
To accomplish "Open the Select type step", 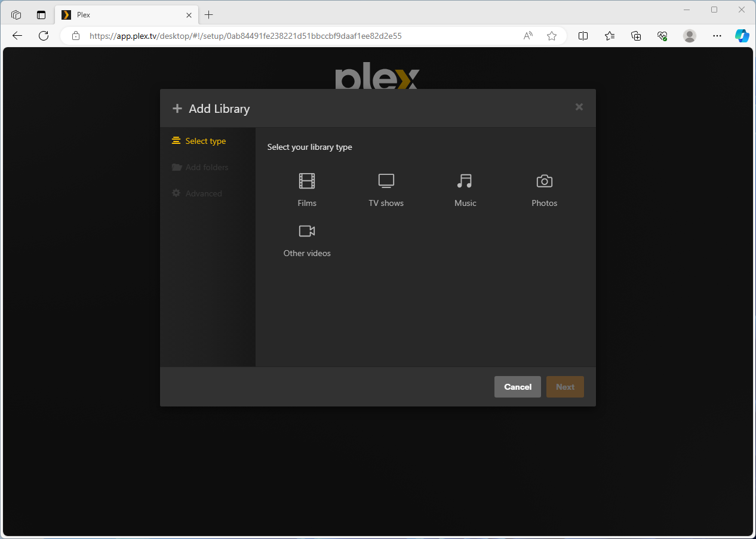I will (199, 141).
